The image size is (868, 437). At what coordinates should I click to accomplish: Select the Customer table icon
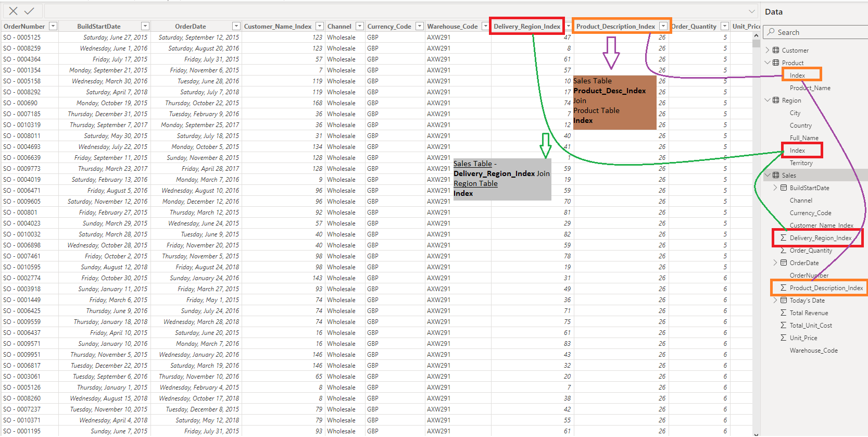[x=776, y=51]
